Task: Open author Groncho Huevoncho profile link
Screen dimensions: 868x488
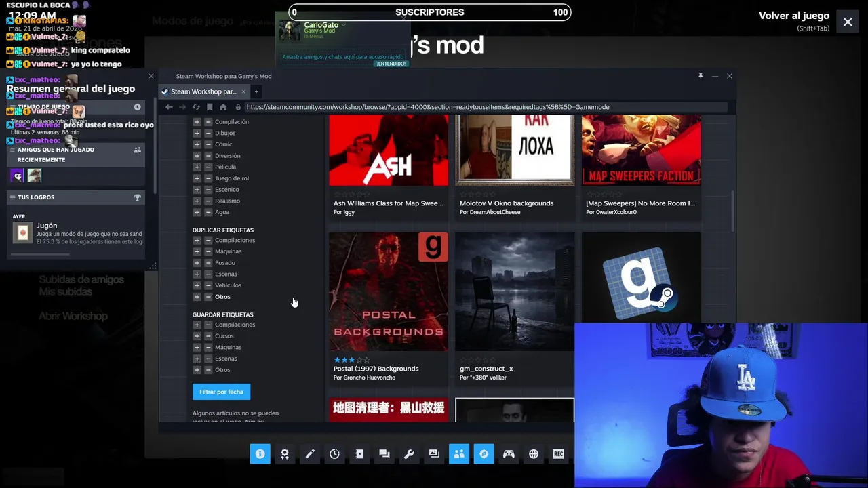Action: click(x=369, y=378)
